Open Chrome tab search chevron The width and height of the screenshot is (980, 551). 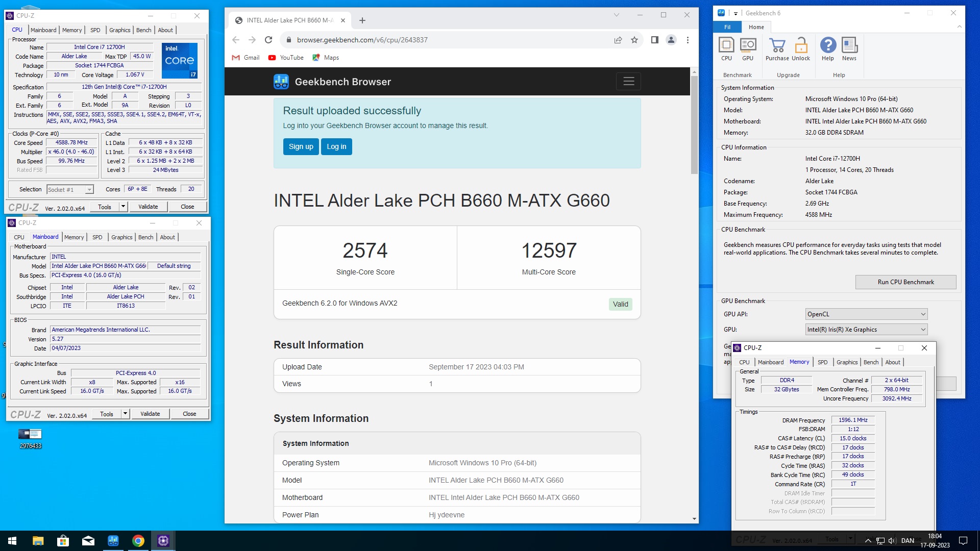617,15
